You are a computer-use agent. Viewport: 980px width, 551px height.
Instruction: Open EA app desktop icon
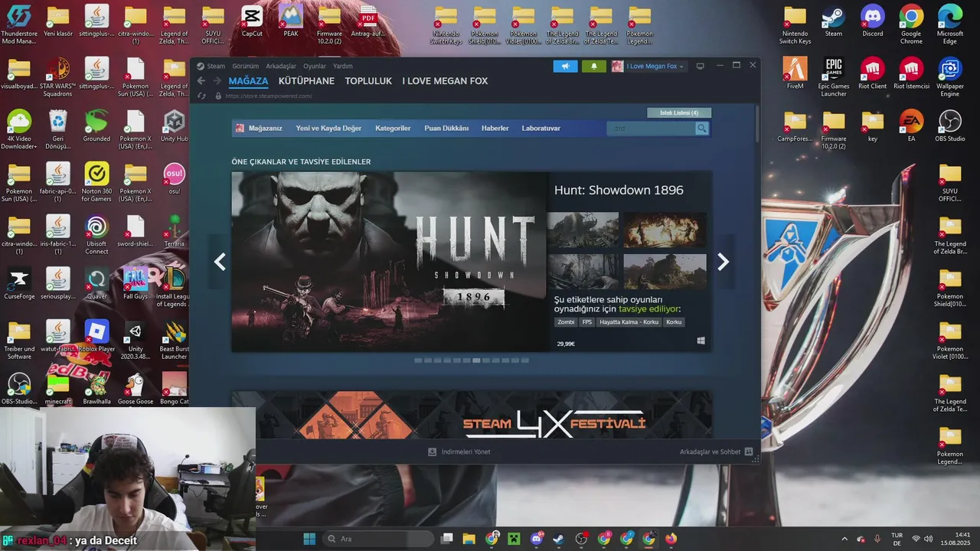click(911, 126)
